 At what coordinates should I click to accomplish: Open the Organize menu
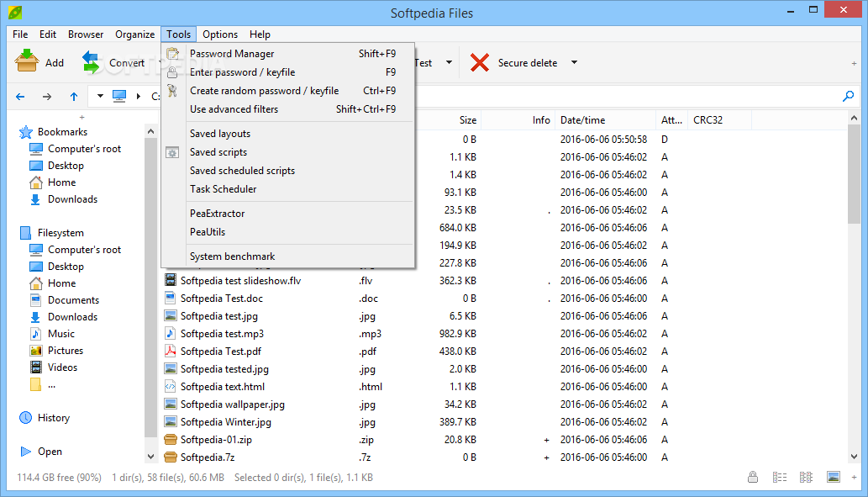coord(135,34)
